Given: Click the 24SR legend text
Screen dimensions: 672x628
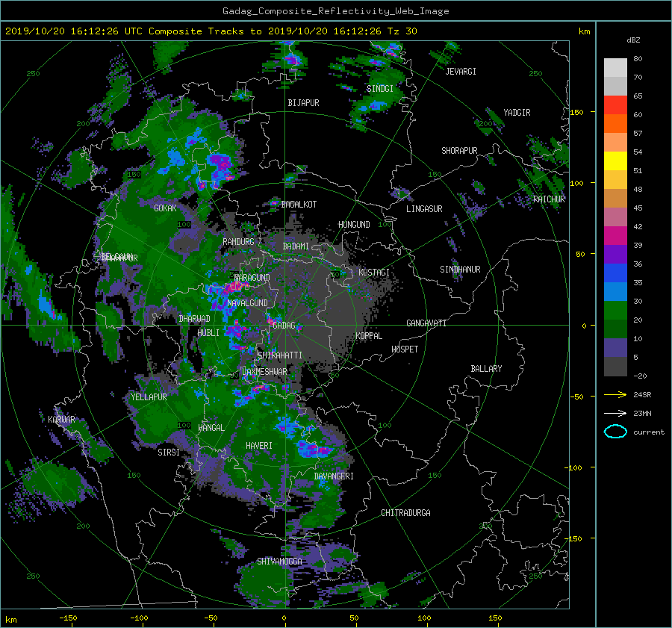Looking at the screenshot, I should pyautogui.click(x=642, y=395).
